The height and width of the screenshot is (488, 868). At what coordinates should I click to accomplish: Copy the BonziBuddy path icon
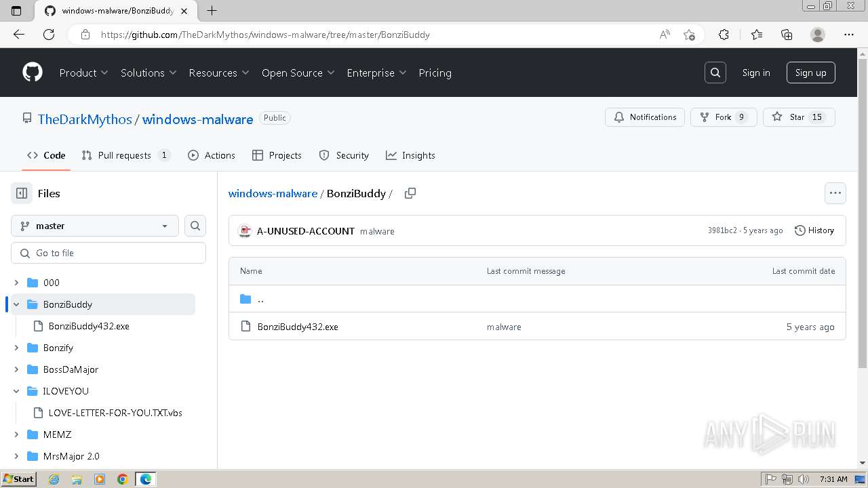click(410, 193)
